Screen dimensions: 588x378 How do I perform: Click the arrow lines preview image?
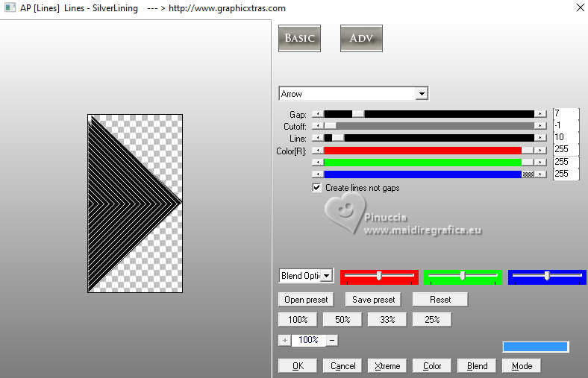(x=135, y=204)
